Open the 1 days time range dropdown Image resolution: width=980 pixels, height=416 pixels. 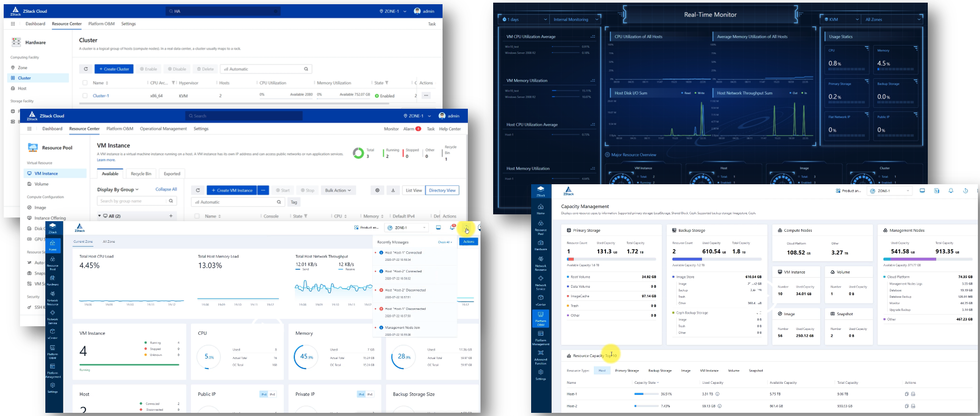pyautogui.click(x=525, y=20)
